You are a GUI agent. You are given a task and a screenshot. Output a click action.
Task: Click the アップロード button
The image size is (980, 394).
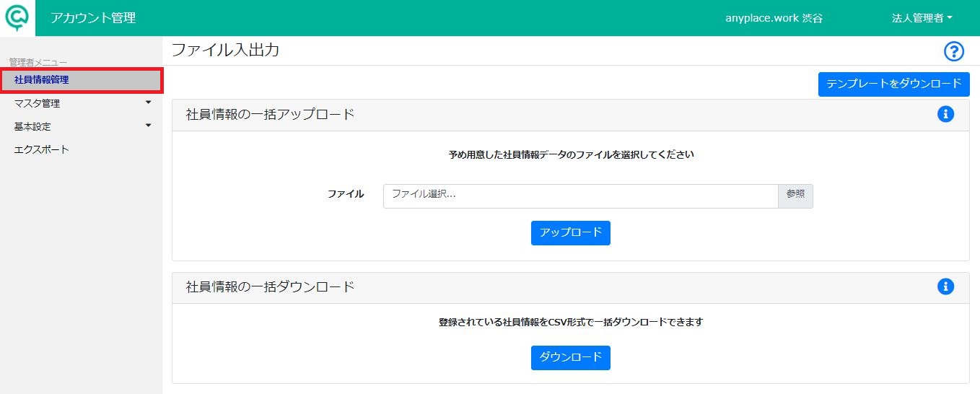click(x=571, y=233)
